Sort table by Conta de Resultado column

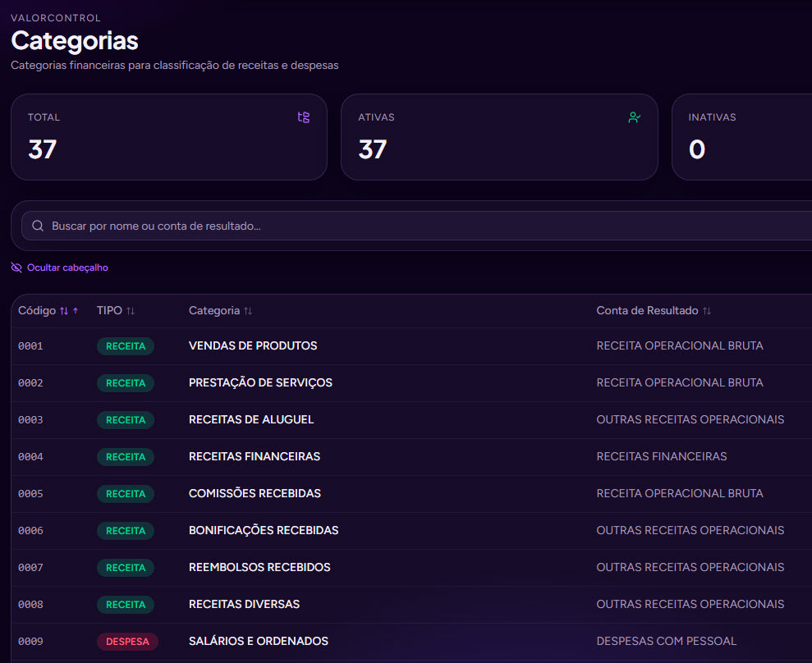[654, 310]
